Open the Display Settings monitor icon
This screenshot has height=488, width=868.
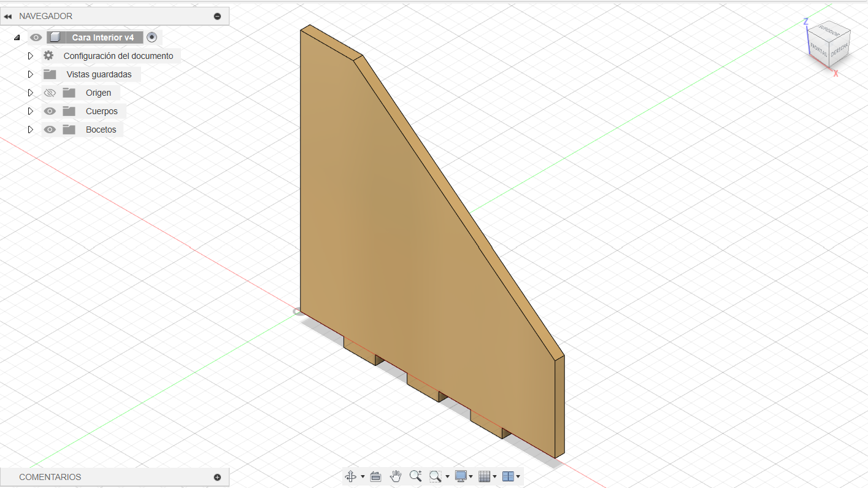pyautogui.click(x=461, y=476)
